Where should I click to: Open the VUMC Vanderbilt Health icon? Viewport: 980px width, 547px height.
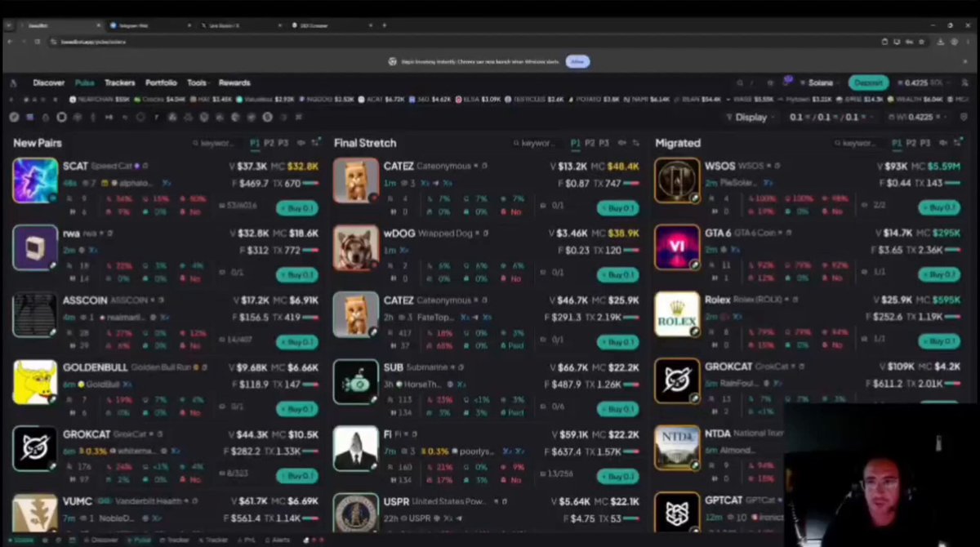pos(35,512)
